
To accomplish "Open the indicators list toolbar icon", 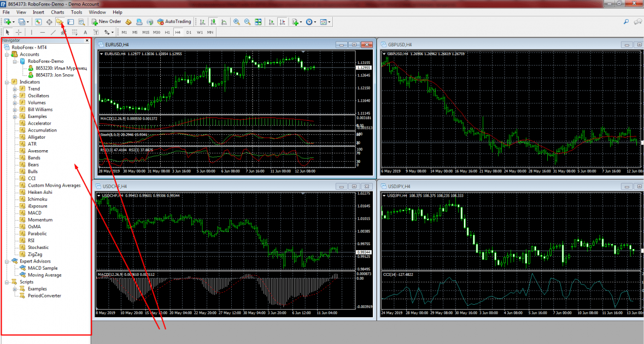I will point(295,22).
